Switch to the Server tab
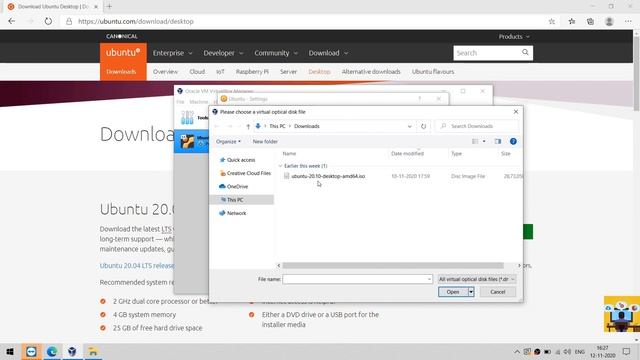Viewport: 640px width, 360px height. [288, 72]
